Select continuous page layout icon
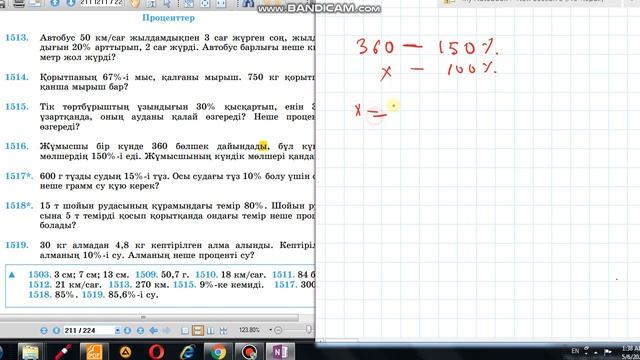The width and height of the screenshot is (640, 360). coord(198,330)
